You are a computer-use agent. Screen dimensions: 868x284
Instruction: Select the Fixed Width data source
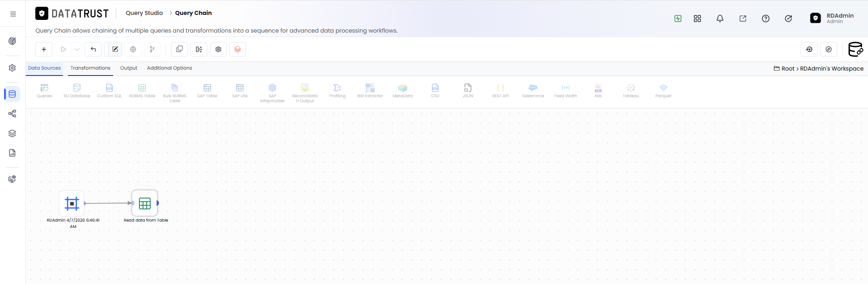click(x=566, y=90)
